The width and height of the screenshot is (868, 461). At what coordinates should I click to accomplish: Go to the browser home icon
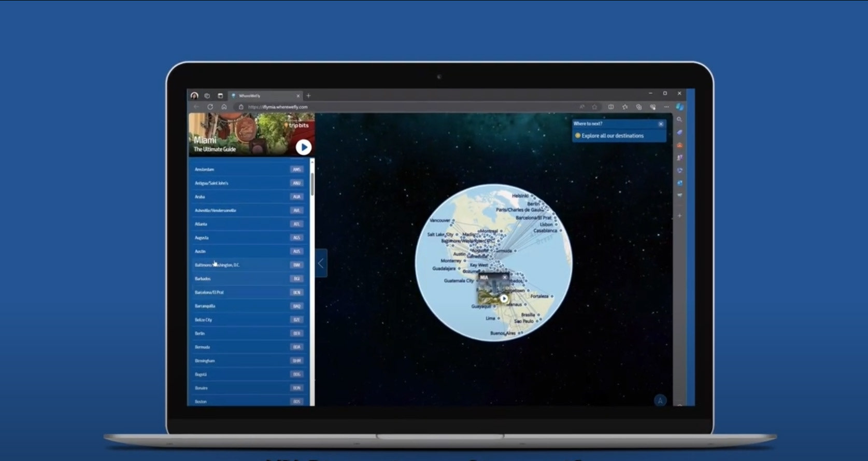[x=224, y=107]
